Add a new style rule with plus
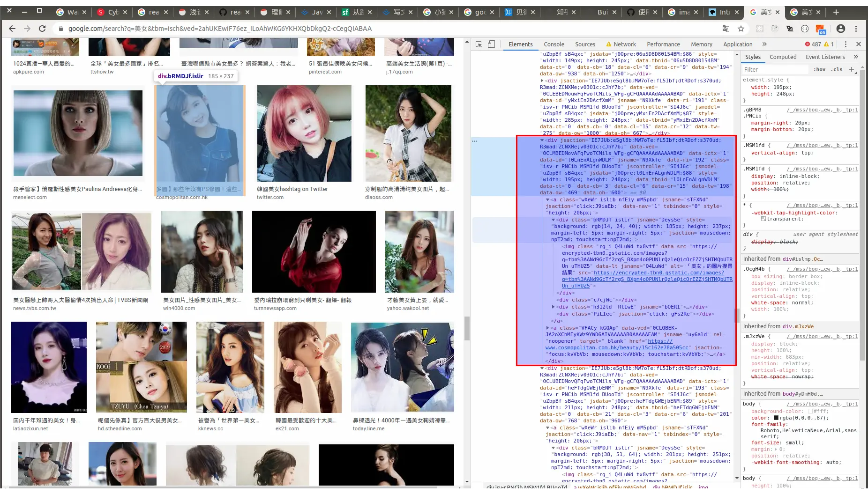This screenshot has width=868, height=494. point(852,69)
